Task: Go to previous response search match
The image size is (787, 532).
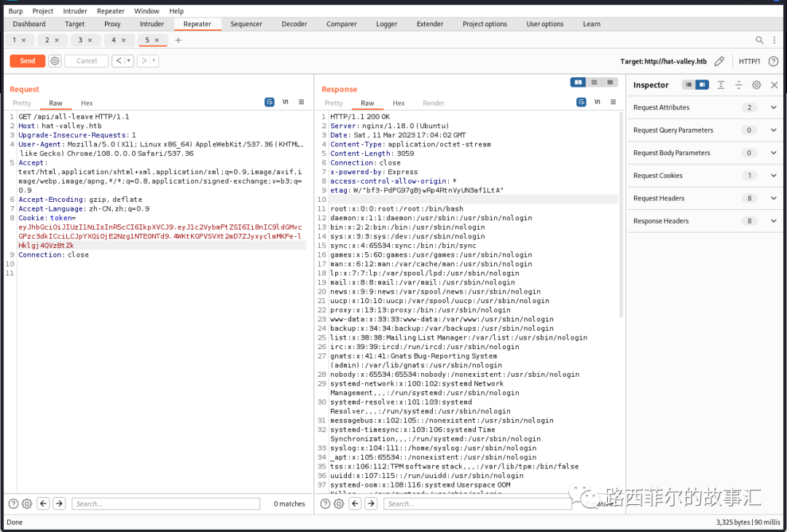Action: (x=356, y=504)
